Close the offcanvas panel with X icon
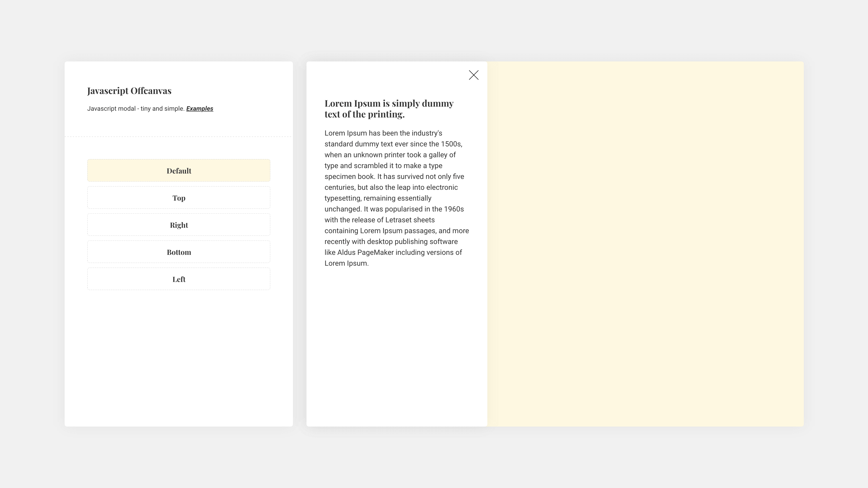 tap(473, 75)
